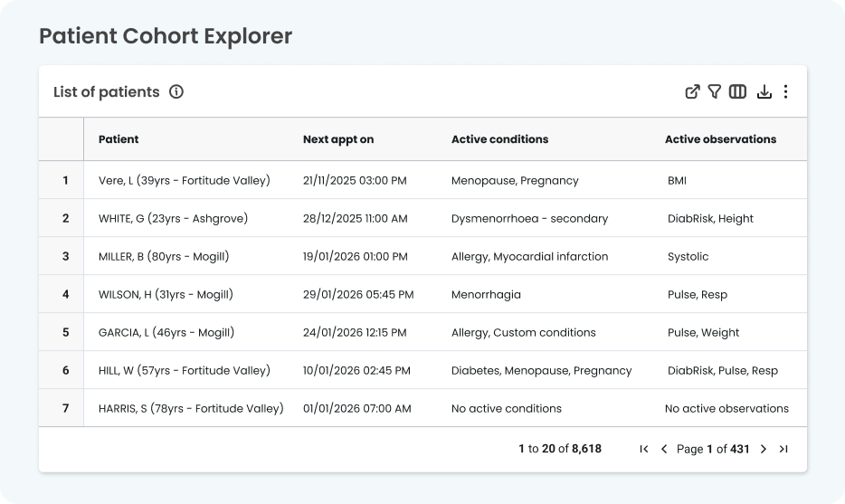Viewport: 845px width, 504px height.
Task: Open the three-dot more options menu
Action: click(x=785, y=91)
